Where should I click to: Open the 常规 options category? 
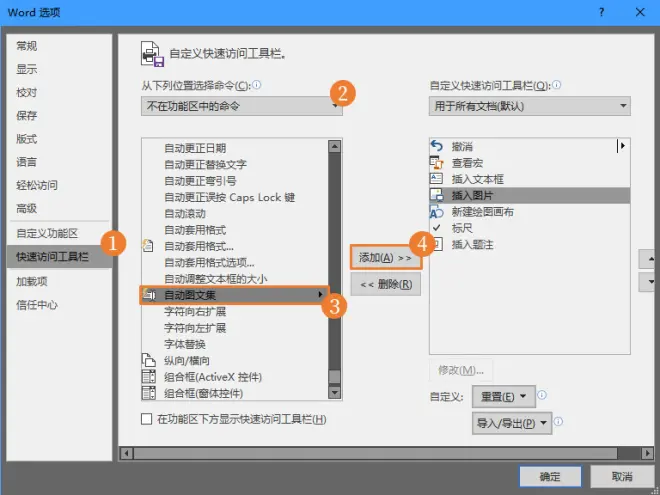click(59, 46)
